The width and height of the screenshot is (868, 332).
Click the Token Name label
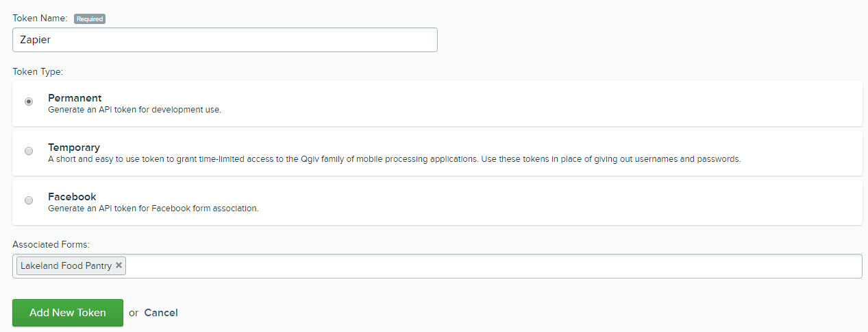tap(40, 19)
